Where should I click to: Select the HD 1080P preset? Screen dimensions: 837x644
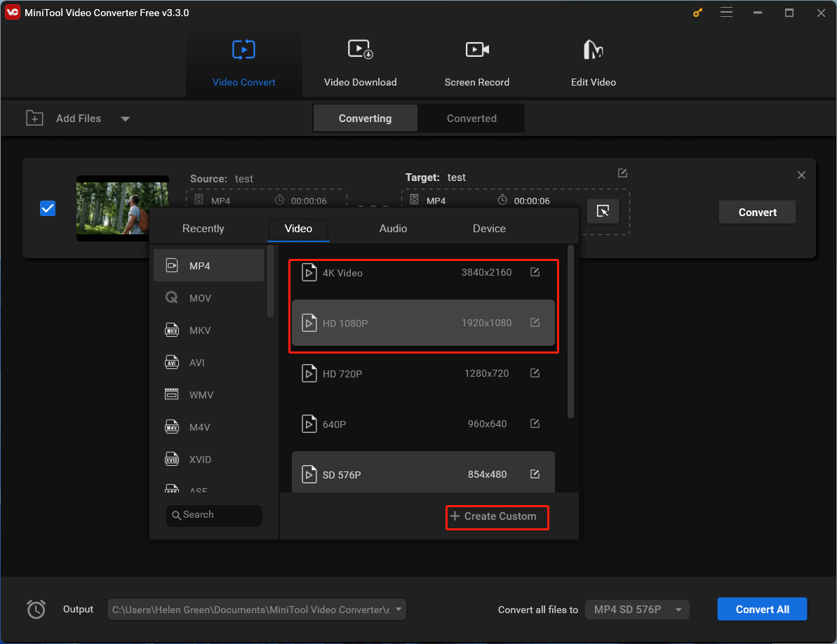click(423, 323)
